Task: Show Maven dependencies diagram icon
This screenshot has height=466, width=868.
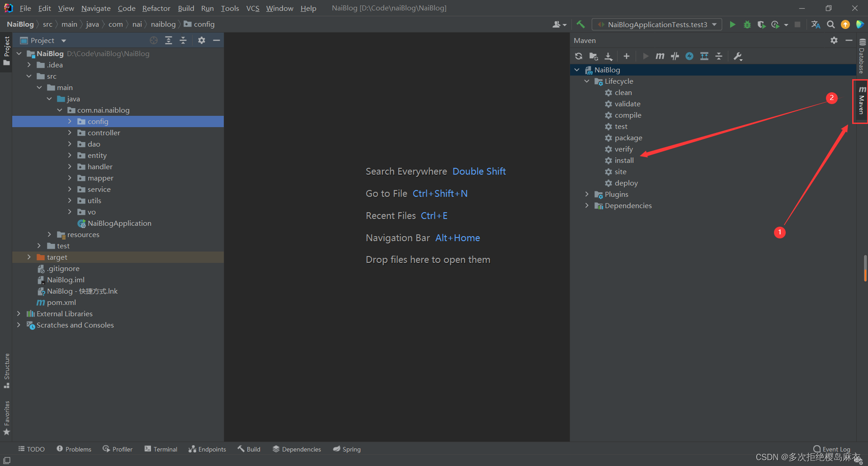Action: pyautogui.click(x=704, y=56)
